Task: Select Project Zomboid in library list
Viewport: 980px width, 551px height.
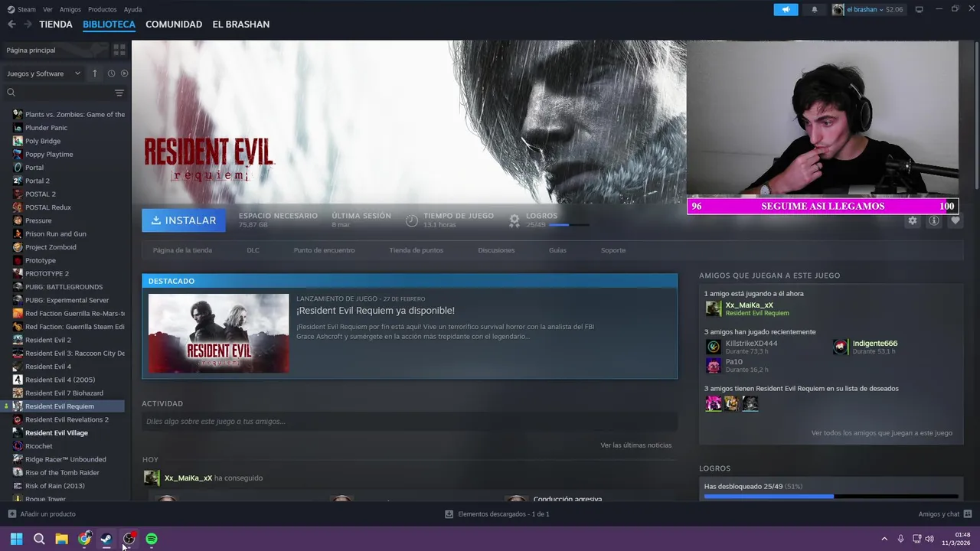Action: coord(51,247)
